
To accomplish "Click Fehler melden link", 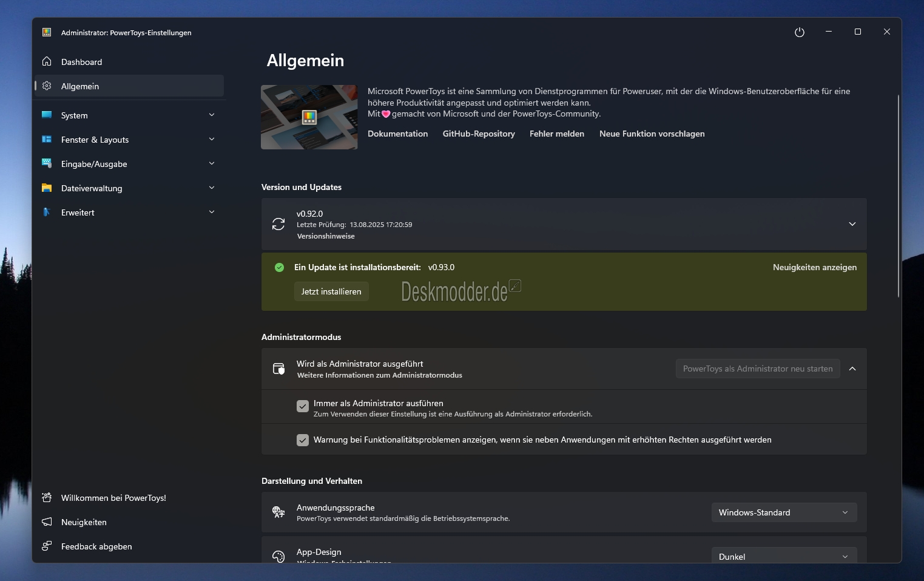I will 557,134.
